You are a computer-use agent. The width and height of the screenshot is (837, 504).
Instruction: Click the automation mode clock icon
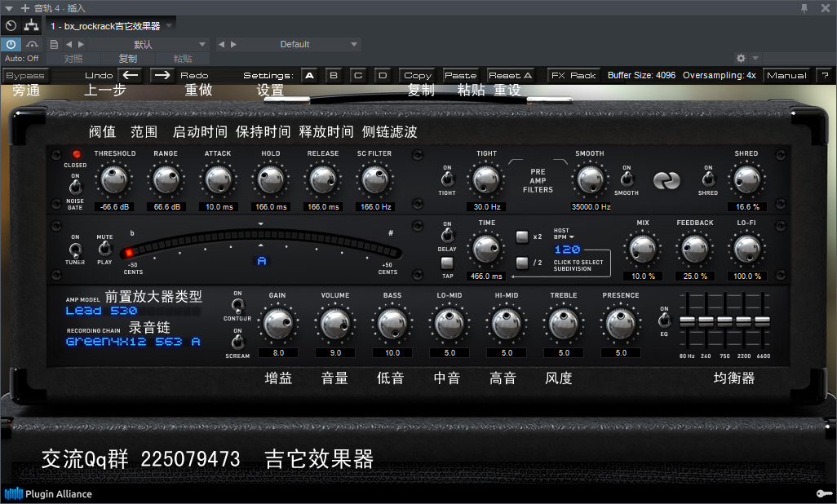coord(11,25)
